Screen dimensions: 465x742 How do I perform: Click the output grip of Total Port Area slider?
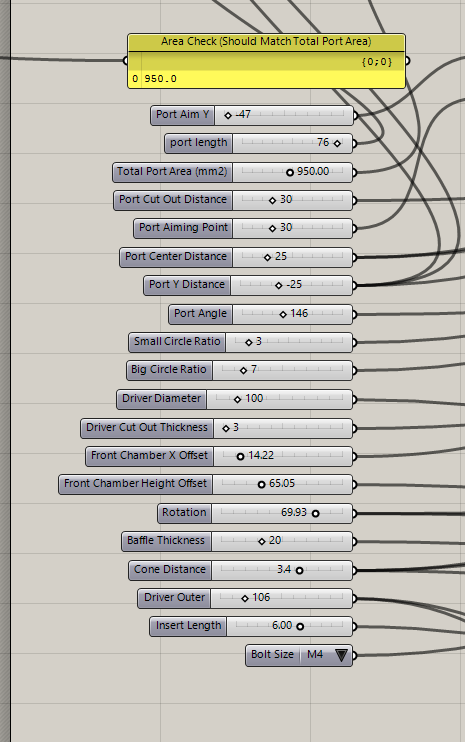click(x=355, y=172)
